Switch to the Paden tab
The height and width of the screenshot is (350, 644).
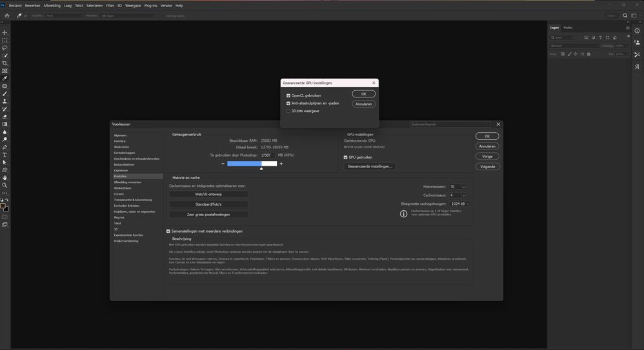point(568,28)
